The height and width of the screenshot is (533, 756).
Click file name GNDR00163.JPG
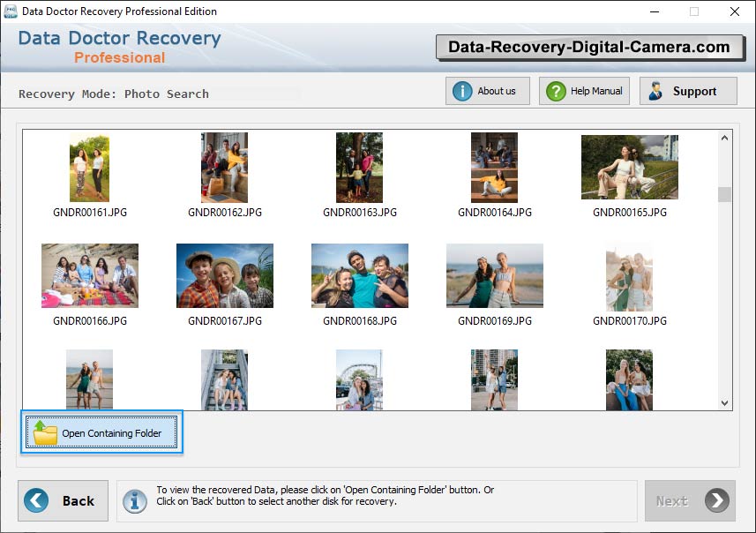click(x=360, y=213)
